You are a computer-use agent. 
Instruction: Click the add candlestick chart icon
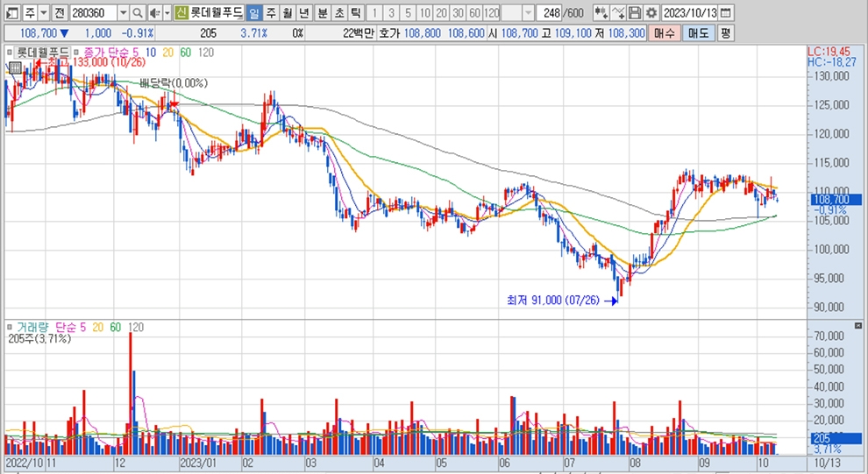coord(601,13)
